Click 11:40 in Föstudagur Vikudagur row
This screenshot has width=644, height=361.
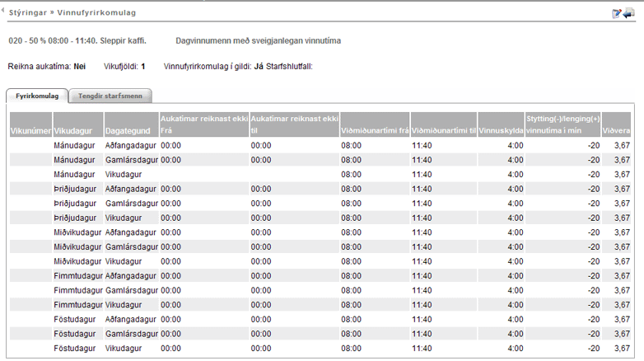(x=422, y=349)
